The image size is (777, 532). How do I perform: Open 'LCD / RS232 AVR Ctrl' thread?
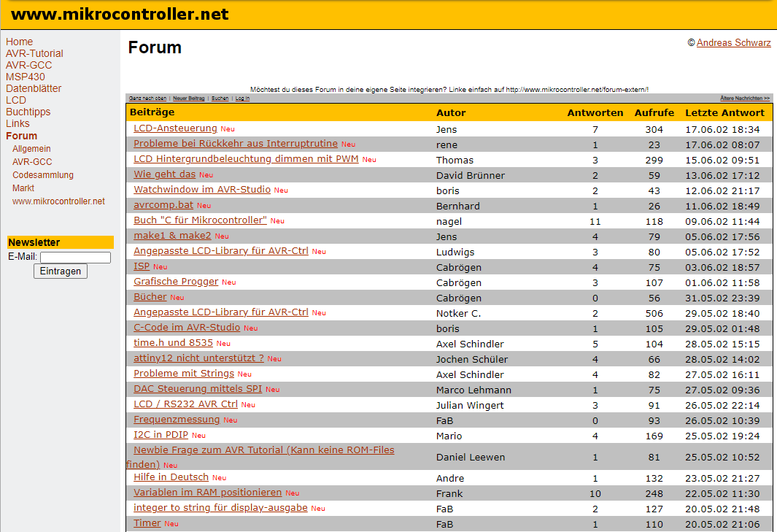tap(186, 405)
